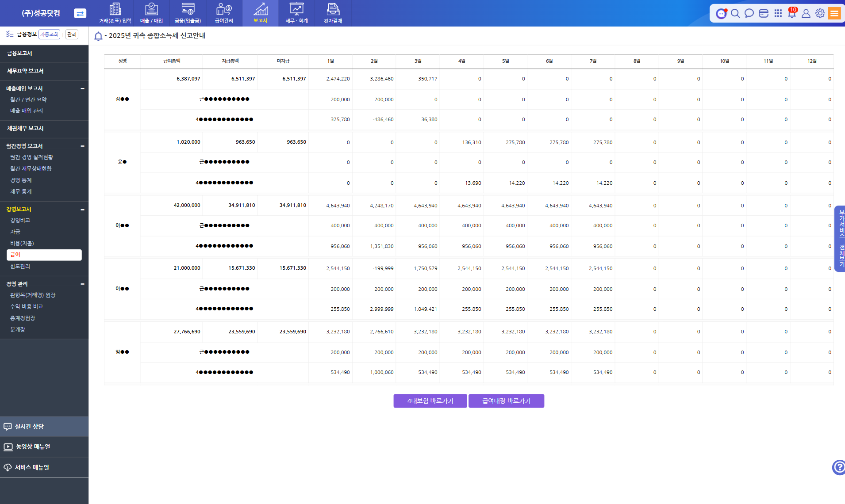Select 월간 재무상태현황
Screen dimensions: 845x504
[x=31, y=169]
